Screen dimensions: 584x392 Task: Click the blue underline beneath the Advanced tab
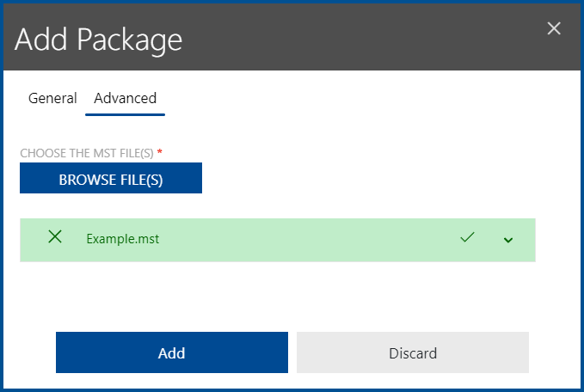tap(125, 113)
